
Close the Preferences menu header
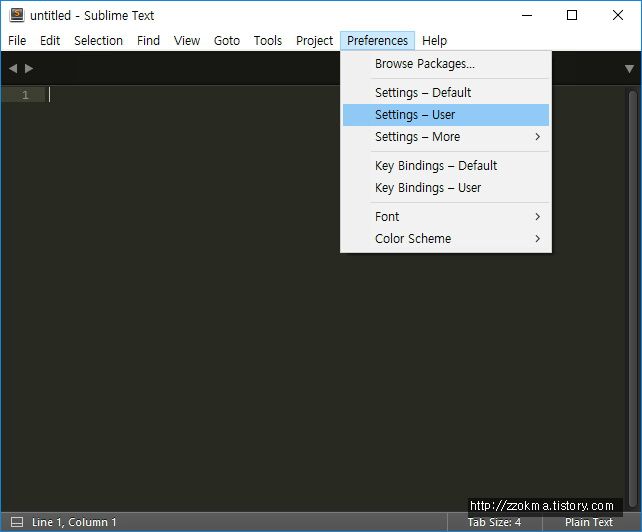[x=378, y=41]
